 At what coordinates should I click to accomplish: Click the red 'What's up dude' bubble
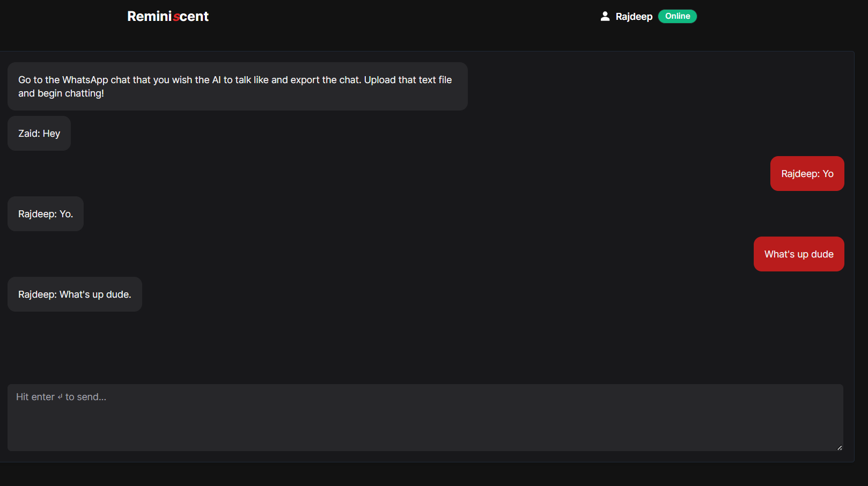(x=799, y=254)
